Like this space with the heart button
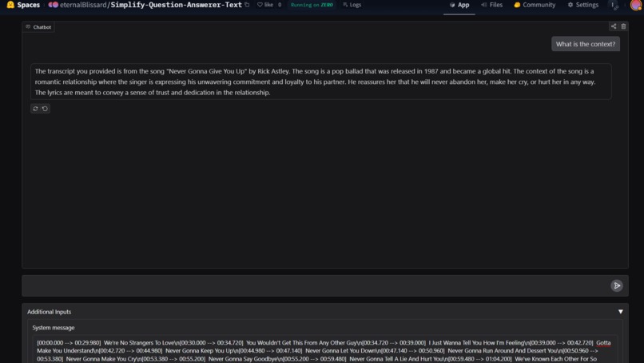The height and width of the screenshot is (363, 644). [x=265, y=5]
